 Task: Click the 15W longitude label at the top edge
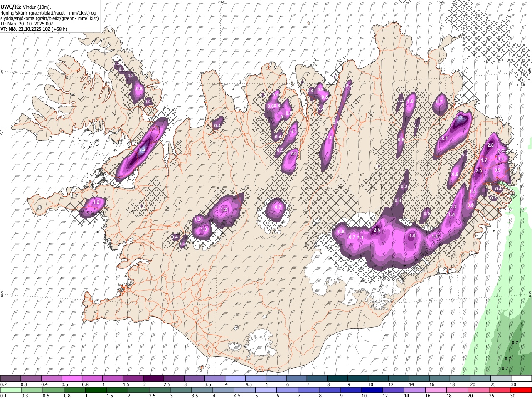(x=440, y=2)
